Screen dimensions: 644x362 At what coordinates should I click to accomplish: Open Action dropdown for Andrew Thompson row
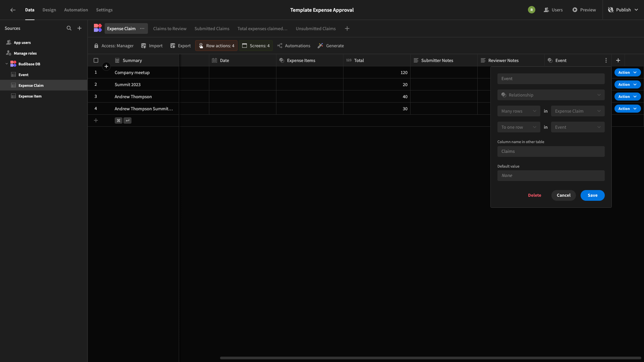tap(627, 97)
